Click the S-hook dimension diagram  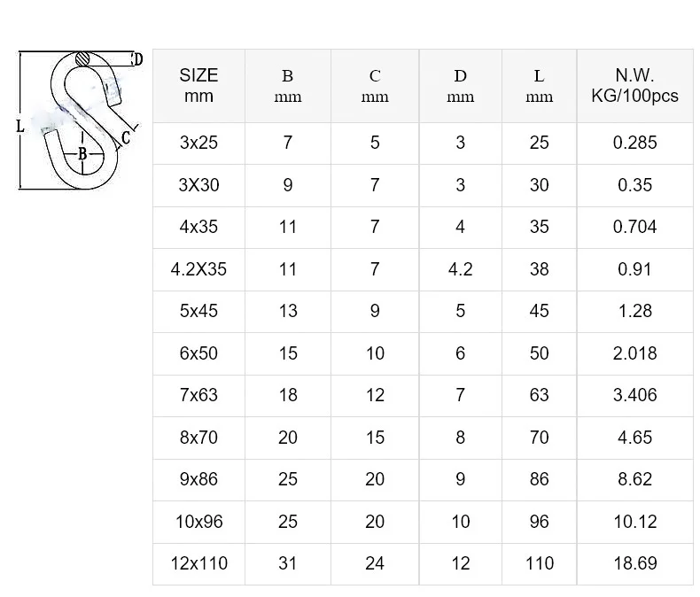point(81,120)
